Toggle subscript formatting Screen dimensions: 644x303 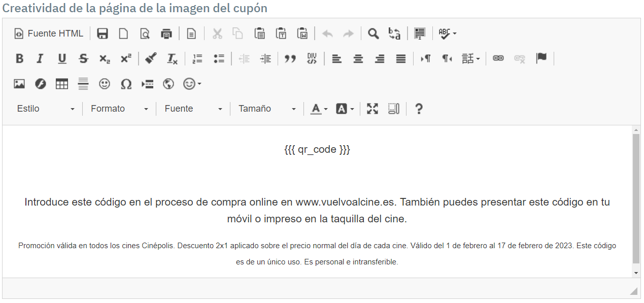pos(105,58)
